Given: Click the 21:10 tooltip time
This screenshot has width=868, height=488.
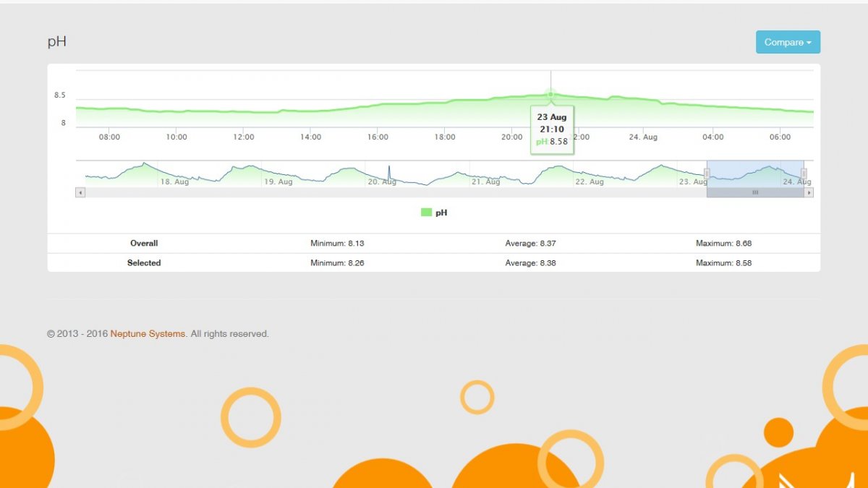Looking at the screenshot, I should (552, 129).
